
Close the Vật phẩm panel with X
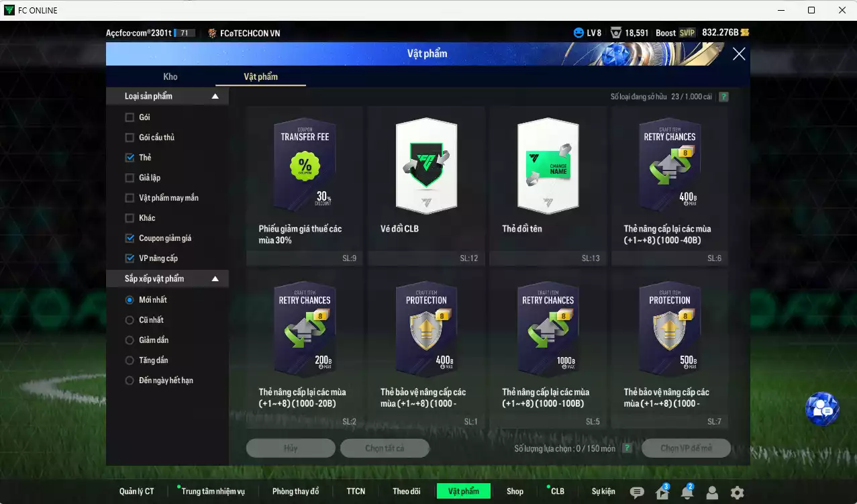point(739,54)
